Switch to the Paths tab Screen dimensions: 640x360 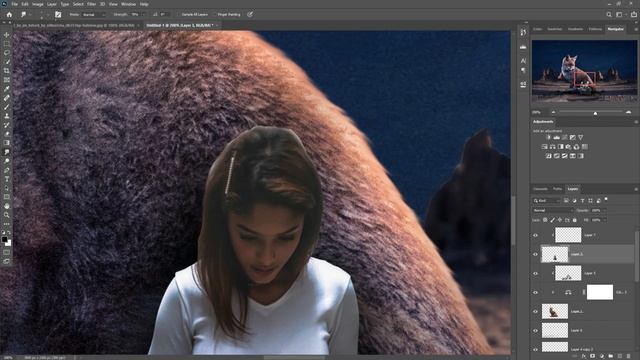pos(557,189)
